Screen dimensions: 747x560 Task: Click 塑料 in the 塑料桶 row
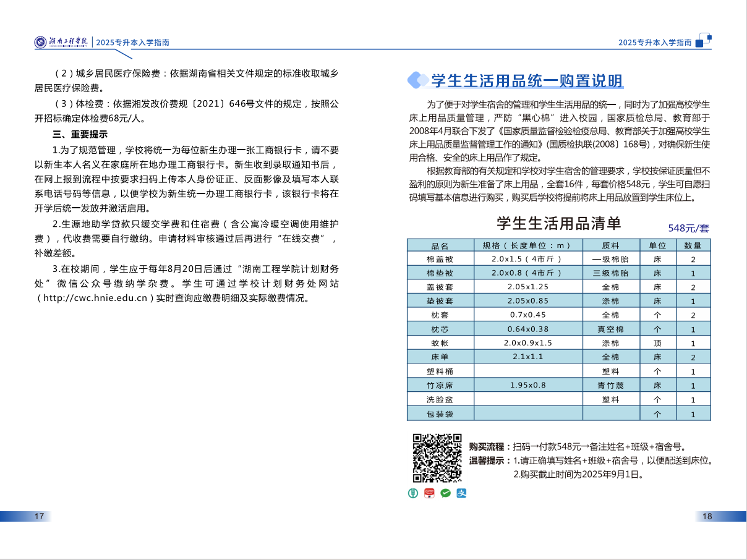point(611,371)
